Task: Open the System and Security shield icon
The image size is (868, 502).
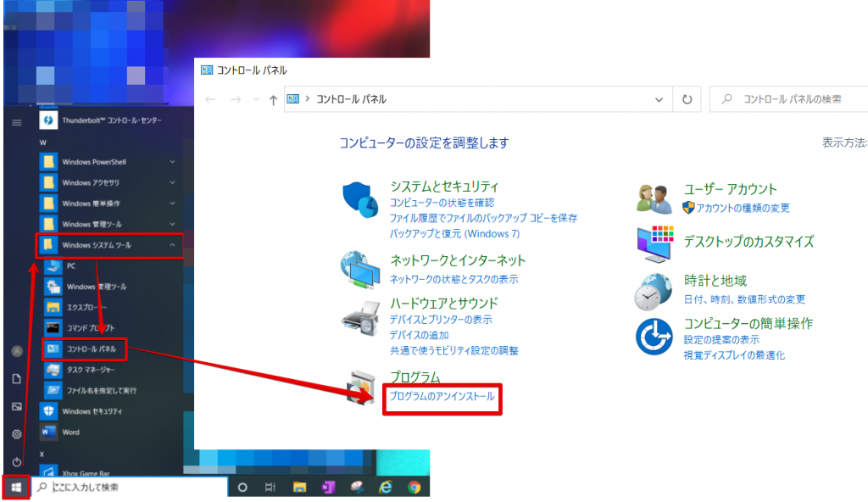Action: [360, 200]
